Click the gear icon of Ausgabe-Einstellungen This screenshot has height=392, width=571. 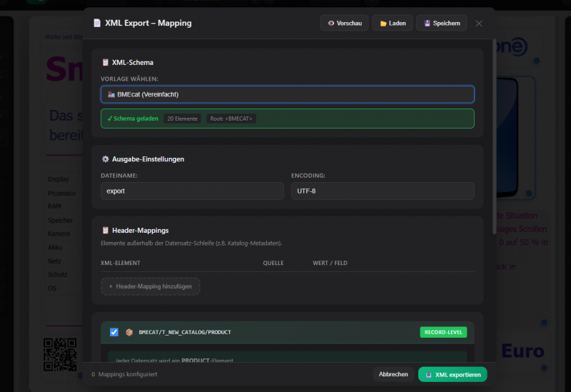point(106,159)
